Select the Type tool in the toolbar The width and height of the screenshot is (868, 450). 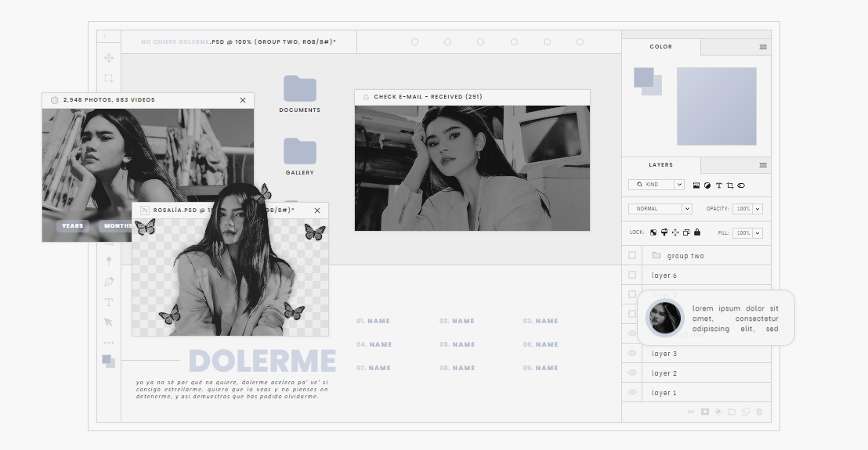click(x=108, y=302)
